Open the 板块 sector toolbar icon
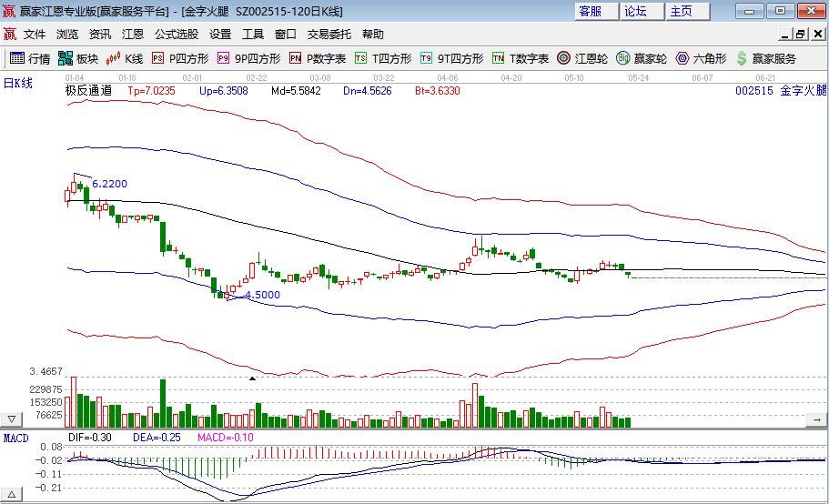This screenshot has height=504, width=829. (x=78, y=58)
